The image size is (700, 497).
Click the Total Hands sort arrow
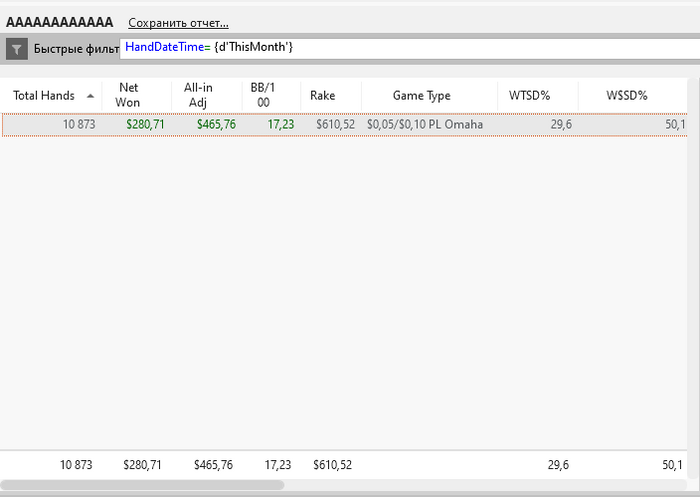91,96
